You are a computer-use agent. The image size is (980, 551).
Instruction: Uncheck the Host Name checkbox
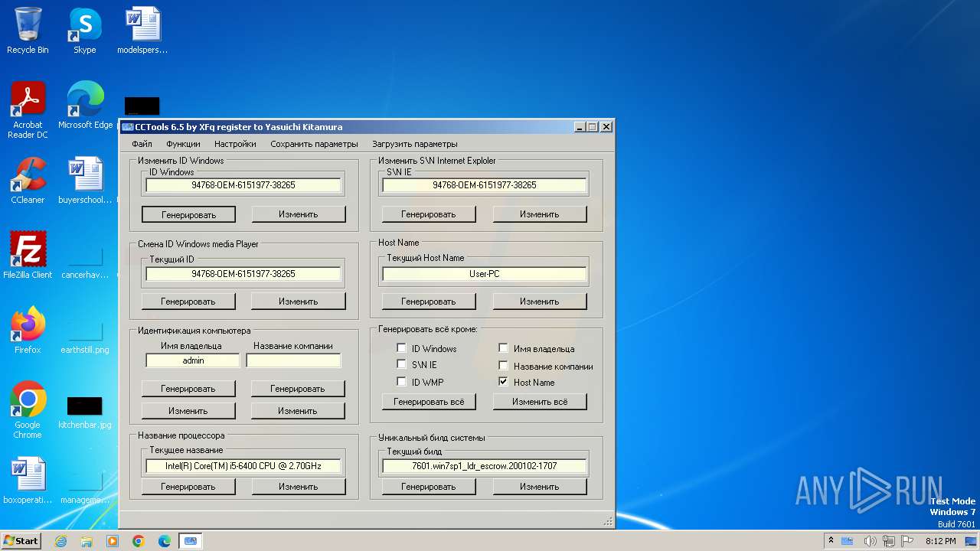pos(503,381)
